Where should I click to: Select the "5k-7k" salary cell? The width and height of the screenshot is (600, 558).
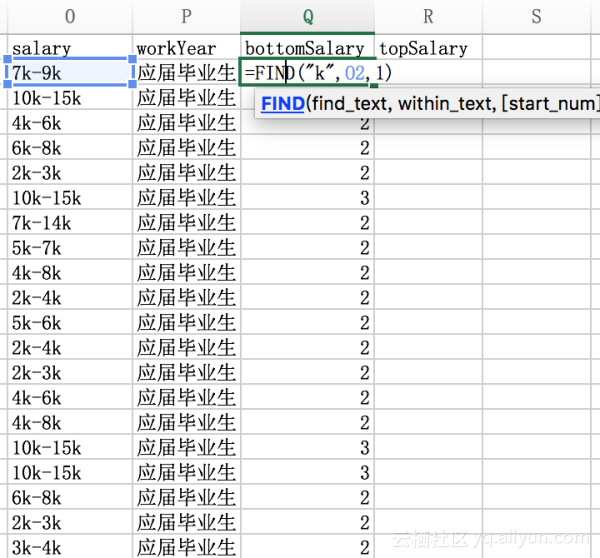tap(70, 248)
